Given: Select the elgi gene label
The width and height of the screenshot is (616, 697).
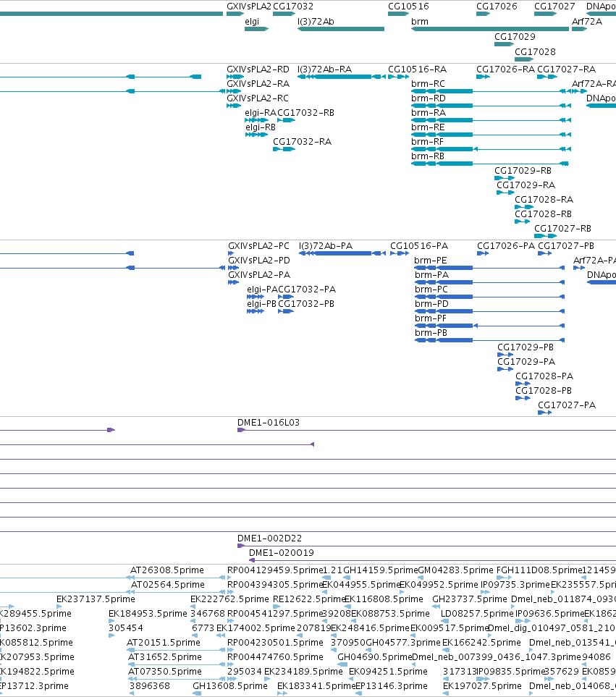Looking at the screenshot, I should [x=252, y=22].
